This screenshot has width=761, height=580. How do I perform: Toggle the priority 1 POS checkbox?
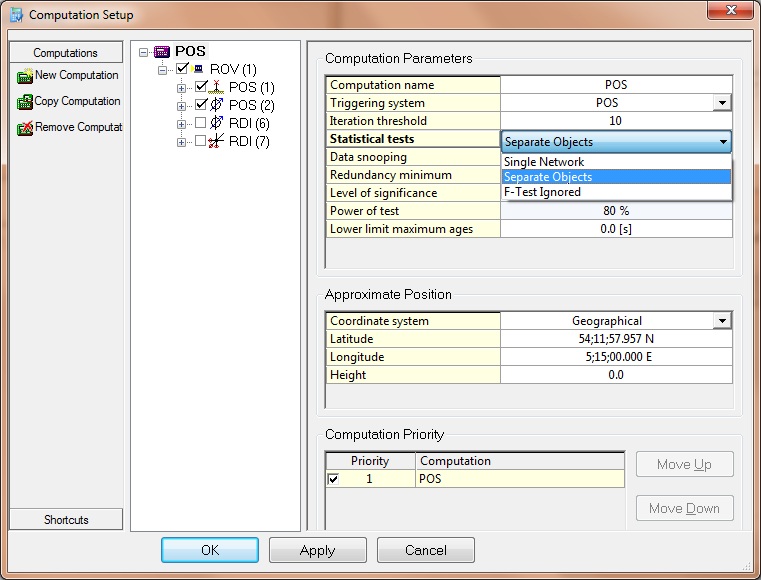(333, 479)
